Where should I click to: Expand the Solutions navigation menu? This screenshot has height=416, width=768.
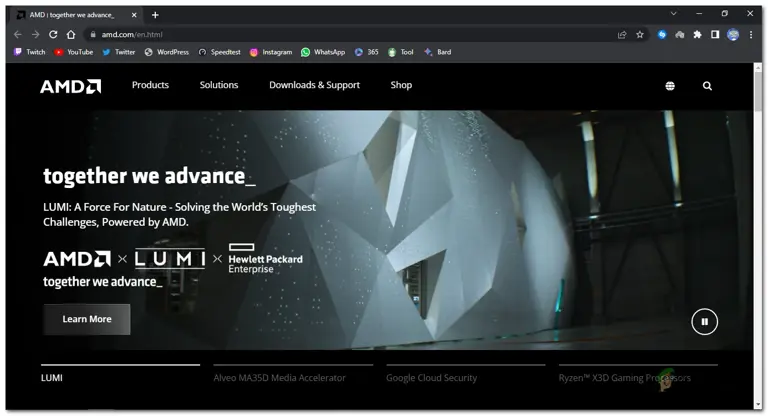point(219,85)
